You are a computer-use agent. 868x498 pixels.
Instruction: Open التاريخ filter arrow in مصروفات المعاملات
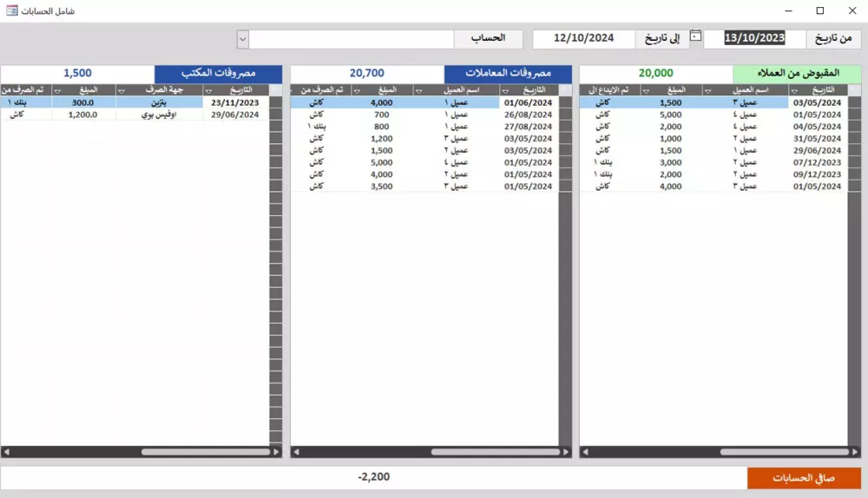click(505, 91)
